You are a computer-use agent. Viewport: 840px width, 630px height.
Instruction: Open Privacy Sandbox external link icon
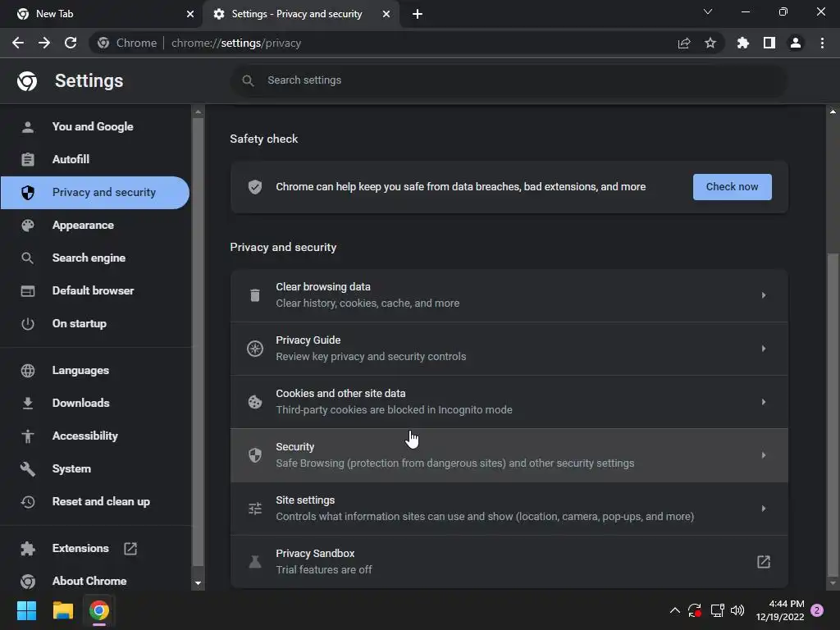tap(764, 562)
